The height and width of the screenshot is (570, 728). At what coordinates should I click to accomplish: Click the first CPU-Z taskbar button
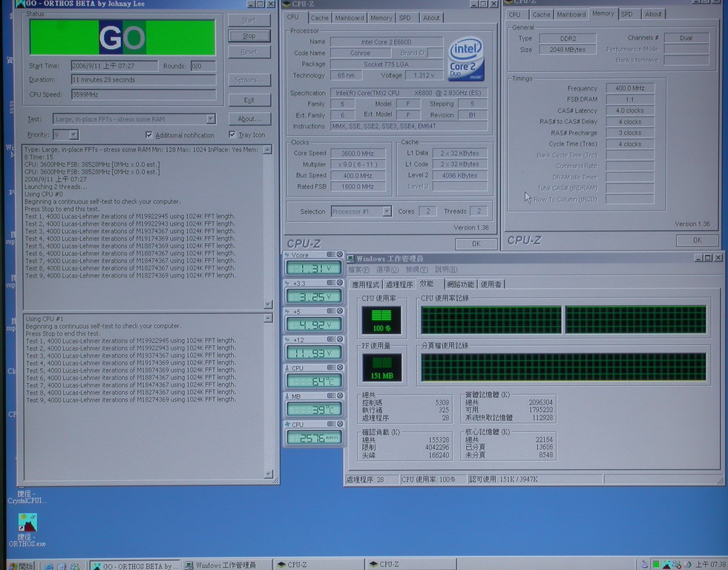click(318, 565)
